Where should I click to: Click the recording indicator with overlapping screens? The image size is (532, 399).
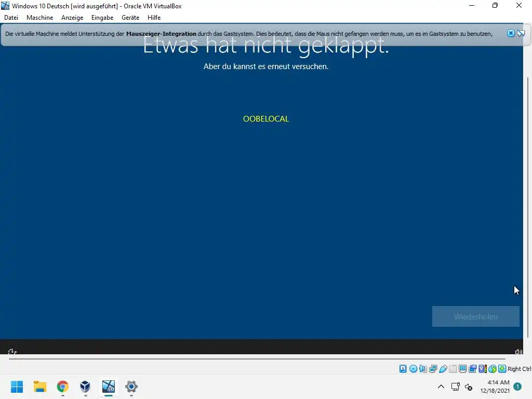click(472, 369)
